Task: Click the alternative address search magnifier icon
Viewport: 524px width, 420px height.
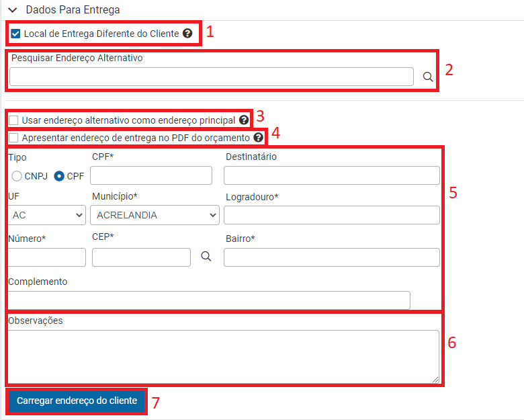Action: [428, 77]
